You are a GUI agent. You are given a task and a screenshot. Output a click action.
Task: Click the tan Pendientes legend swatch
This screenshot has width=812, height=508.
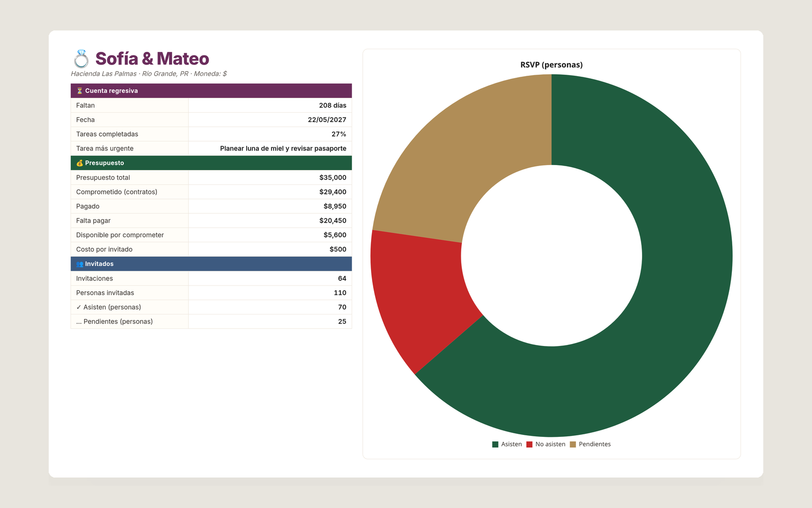pyautogui.click(x=573, y=444)
